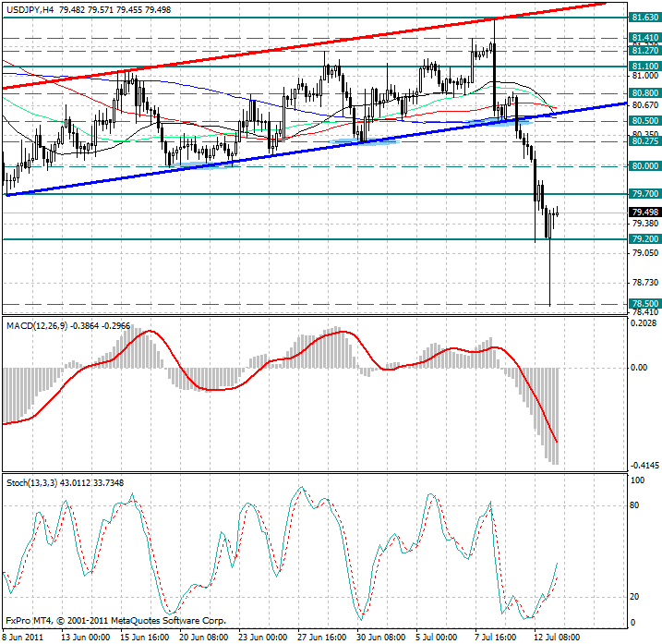The height and width of the screenshot is (644, 662).
Task: Click the FxPro MT4 copyright text
Action: [x=115, y=621]
